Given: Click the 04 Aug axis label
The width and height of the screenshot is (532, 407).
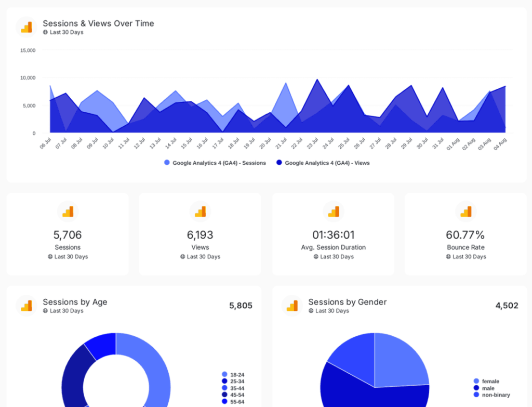Looking at the screenshot, I should click(500, 144).
